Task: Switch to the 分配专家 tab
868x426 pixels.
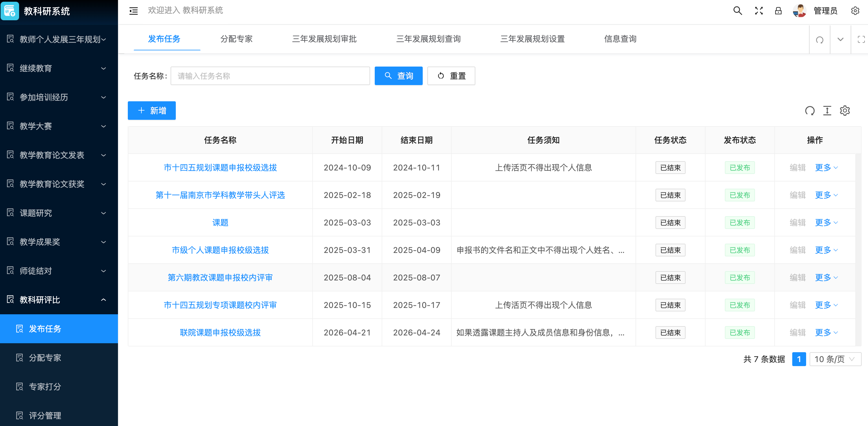Action: (236, 39)
